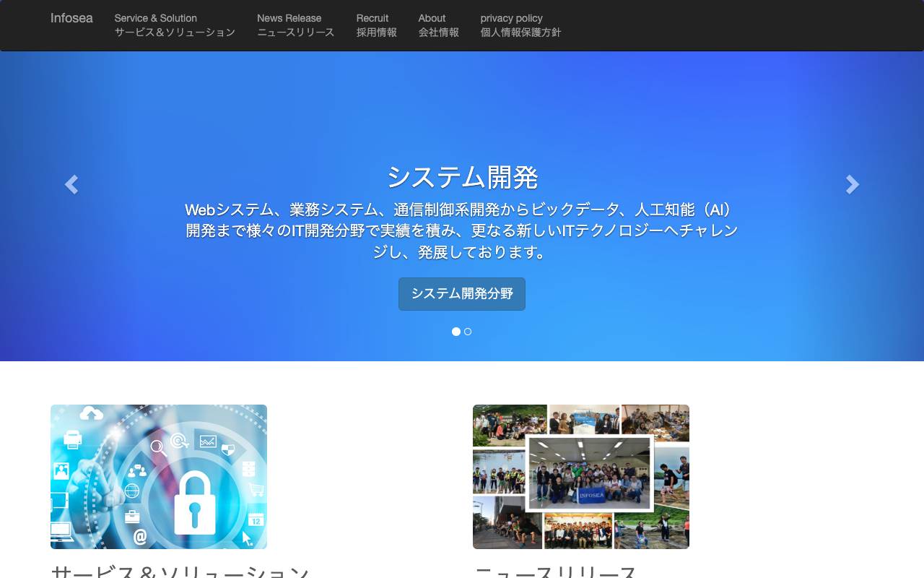Image resolution: width=924 pixels, height=578 pixels.
Task: Open the team photo collage thumbnail
Action: tap(581, 477)
